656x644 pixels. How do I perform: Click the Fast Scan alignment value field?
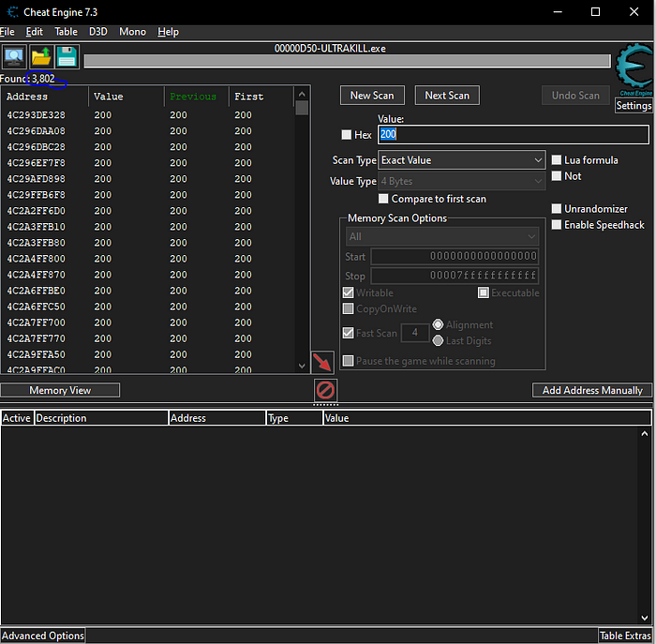click(415, 333)
